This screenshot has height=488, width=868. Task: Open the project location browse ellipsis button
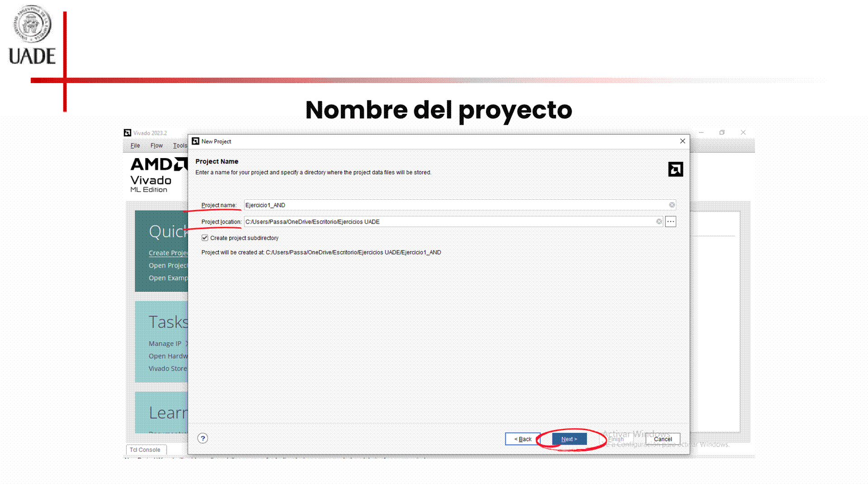click(670, 221)
